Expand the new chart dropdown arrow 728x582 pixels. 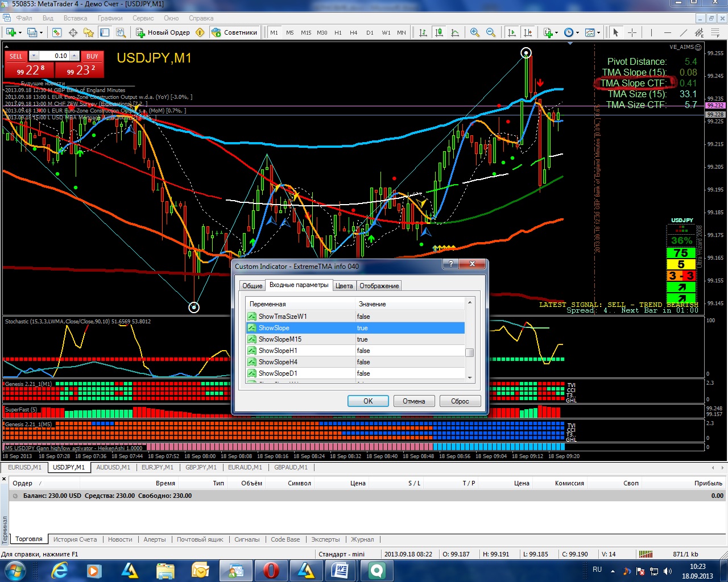[20, 32]
